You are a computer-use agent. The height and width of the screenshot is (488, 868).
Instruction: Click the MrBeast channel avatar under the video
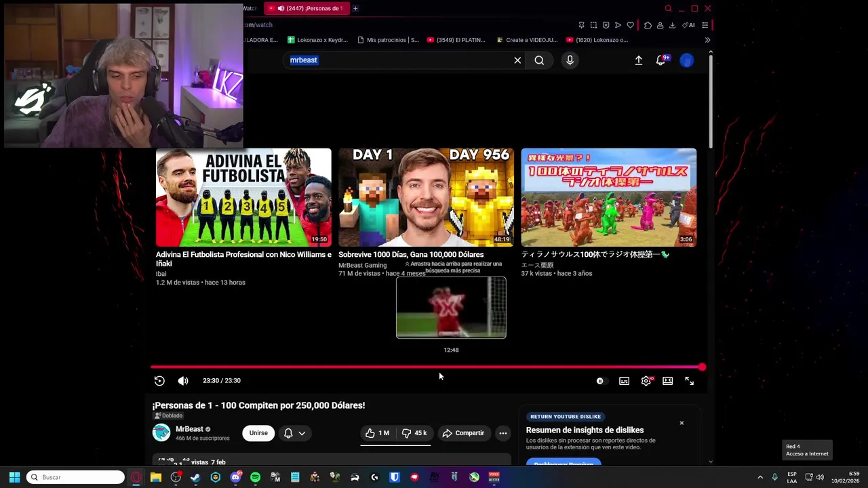pos(161,433)
